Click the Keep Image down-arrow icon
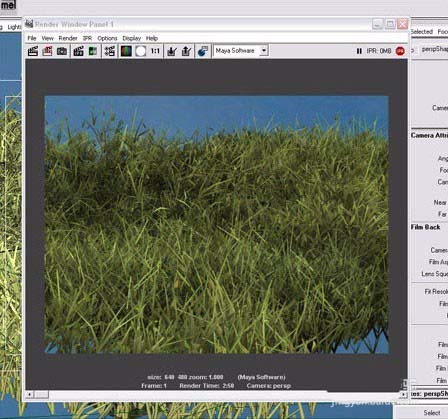The height and width of the screenshot is (419, 448). 172,51
